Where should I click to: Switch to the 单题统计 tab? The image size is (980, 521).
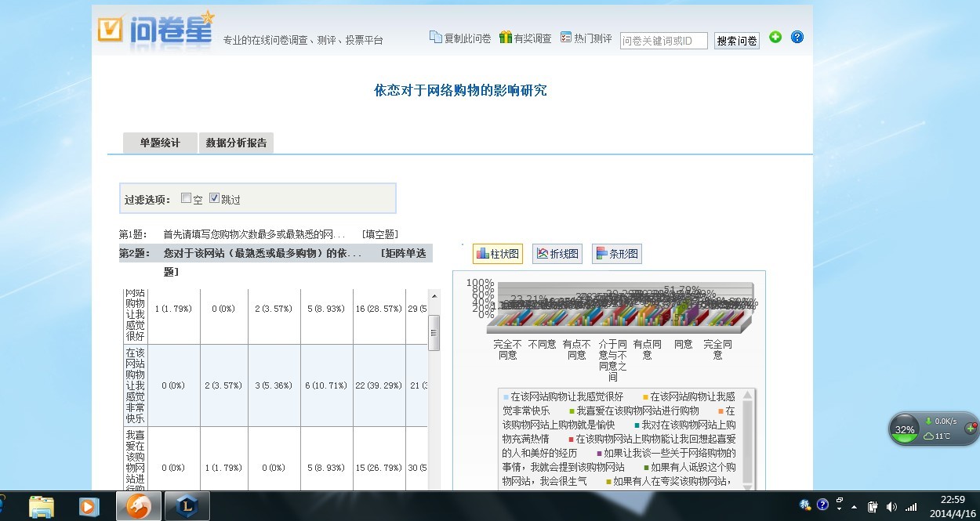point(160,143)
